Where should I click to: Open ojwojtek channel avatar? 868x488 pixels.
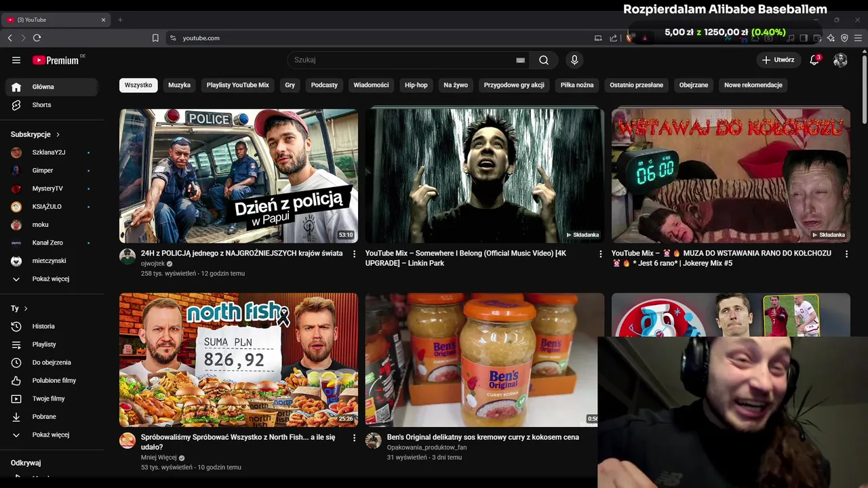click(x=127, y=256)
